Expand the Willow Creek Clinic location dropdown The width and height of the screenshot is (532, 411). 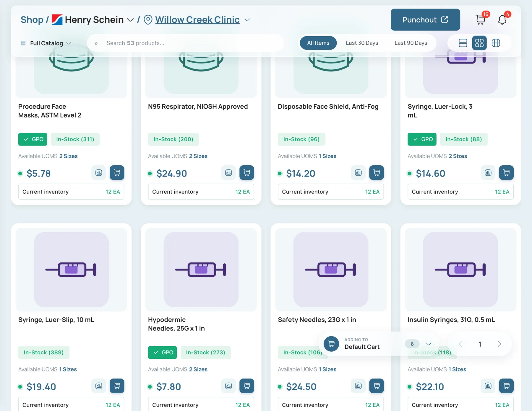click(247, 20)
